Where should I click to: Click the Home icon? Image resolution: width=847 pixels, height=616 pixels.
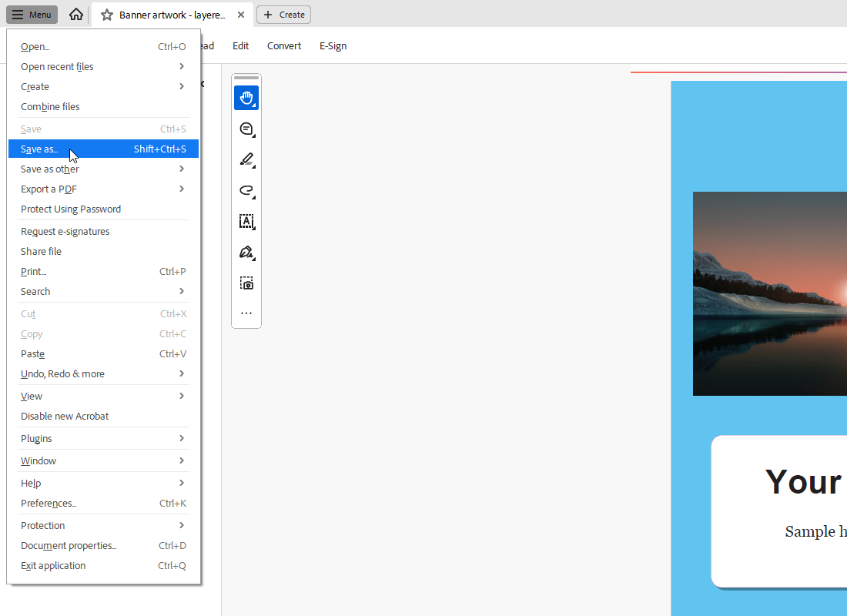coord(76,15)
